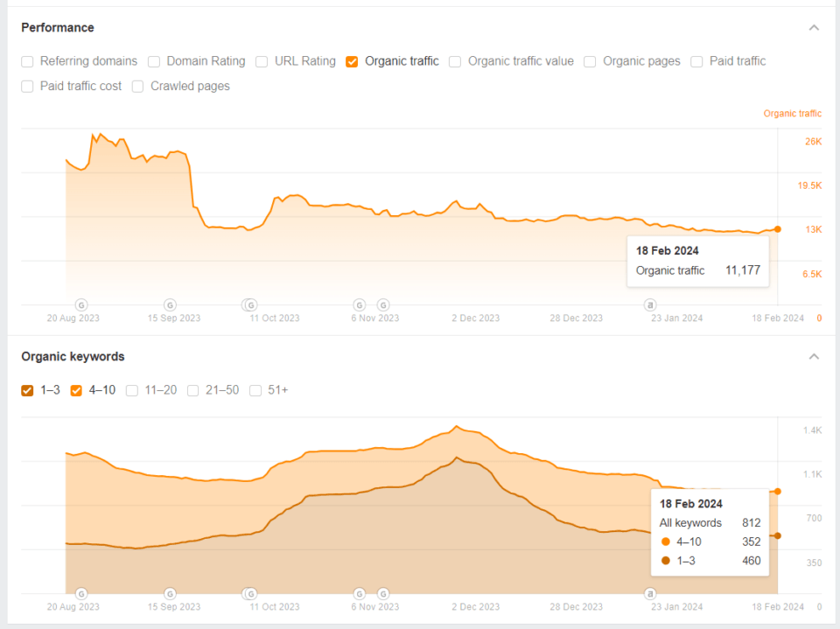840x629 pixels.
Task: Click the 26K label on Performance y-axis
Action: point(813,142)
